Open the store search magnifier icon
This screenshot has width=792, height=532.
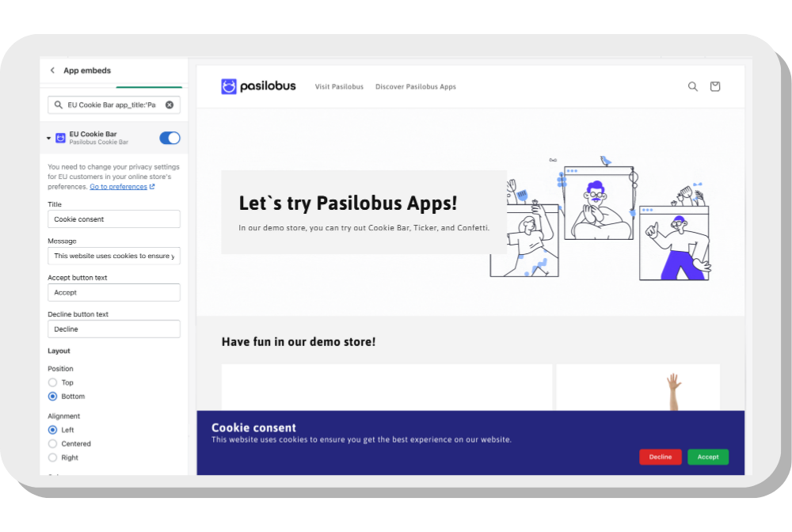693,86
